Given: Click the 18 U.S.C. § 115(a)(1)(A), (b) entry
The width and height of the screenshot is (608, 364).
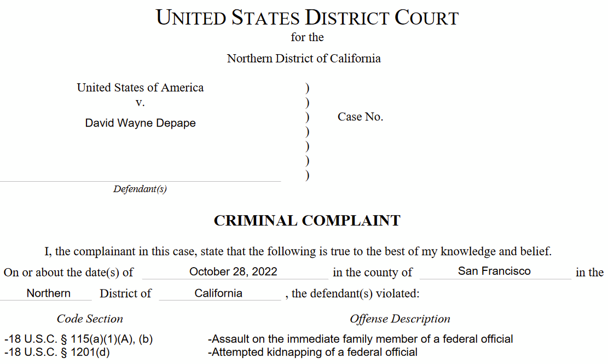Looking at the screenshot, I should click(x=78, y=339).
